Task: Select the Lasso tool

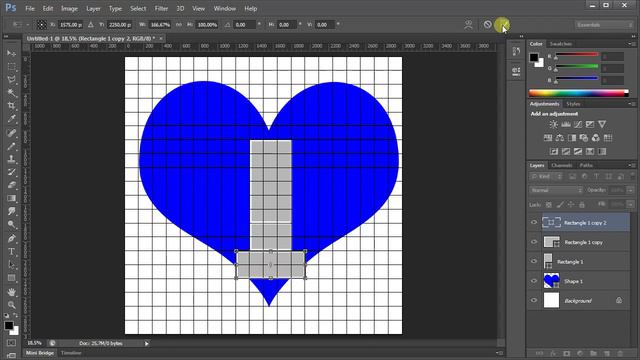Action: 11,80
